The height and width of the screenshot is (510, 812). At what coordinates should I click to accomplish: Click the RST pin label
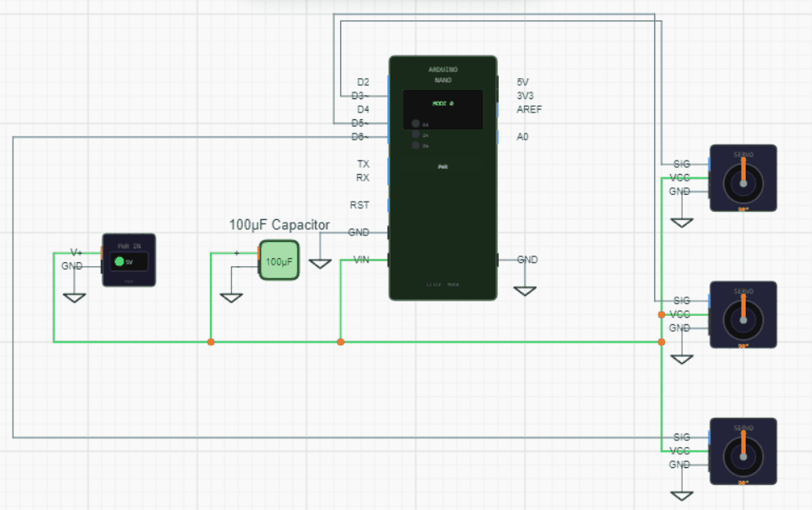pos(359,205)
